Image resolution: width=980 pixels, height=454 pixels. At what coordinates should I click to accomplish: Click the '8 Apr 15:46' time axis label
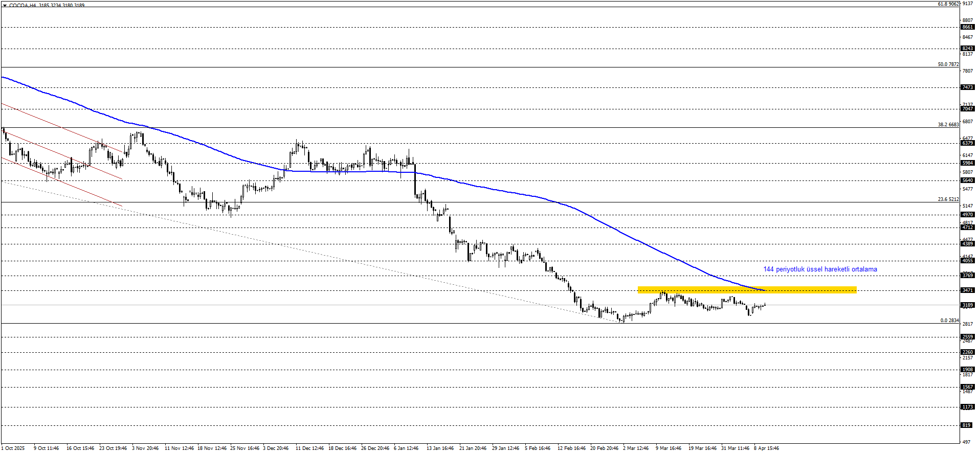pos(766,448)
